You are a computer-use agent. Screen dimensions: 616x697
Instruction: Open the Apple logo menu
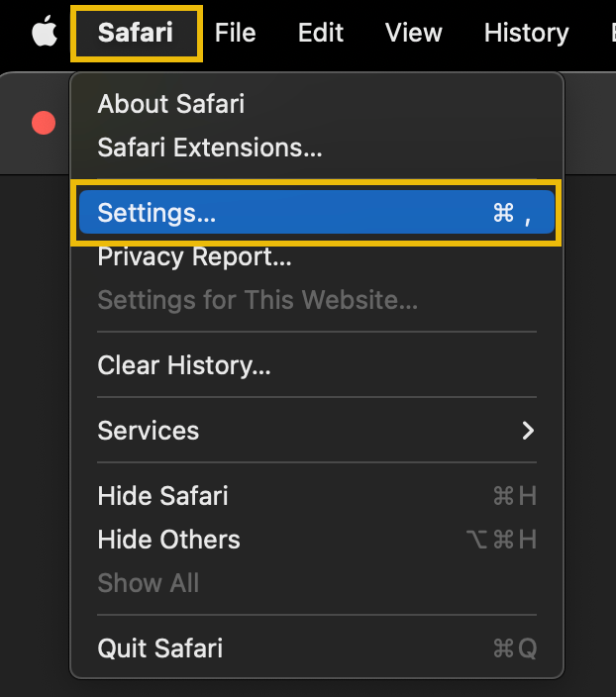pos(44,33)
